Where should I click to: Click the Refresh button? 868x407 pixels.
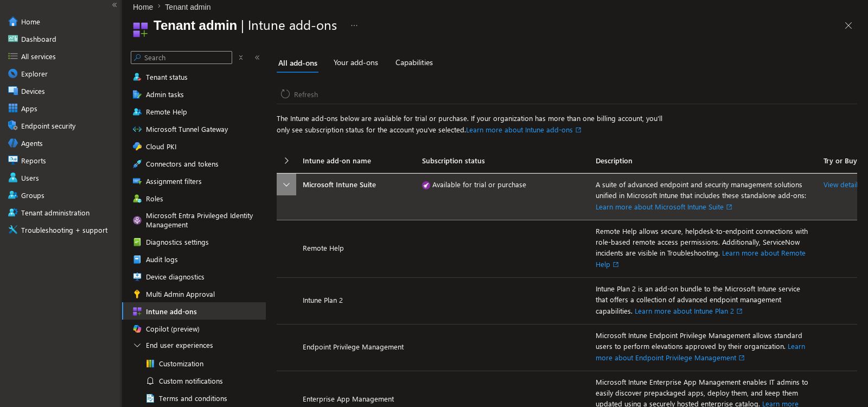click(x=299, y=94)
